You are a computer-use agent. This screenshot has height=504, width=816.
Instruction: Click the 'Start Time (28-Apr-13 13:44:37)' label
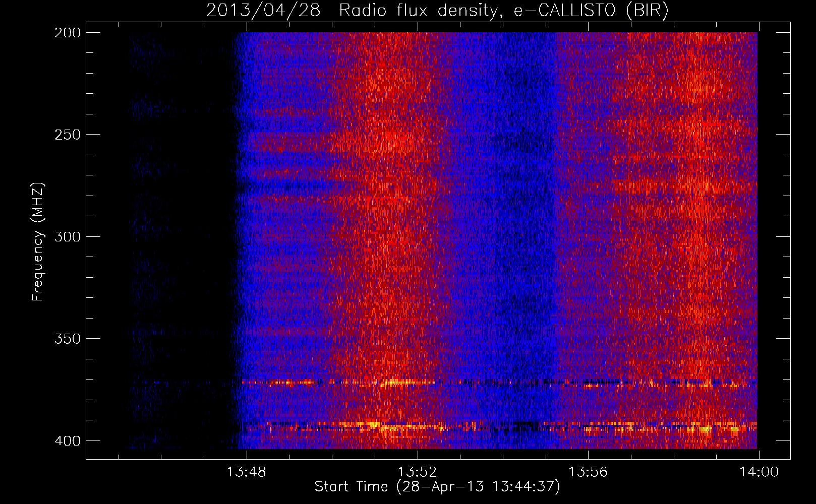(x=437, y=487)
